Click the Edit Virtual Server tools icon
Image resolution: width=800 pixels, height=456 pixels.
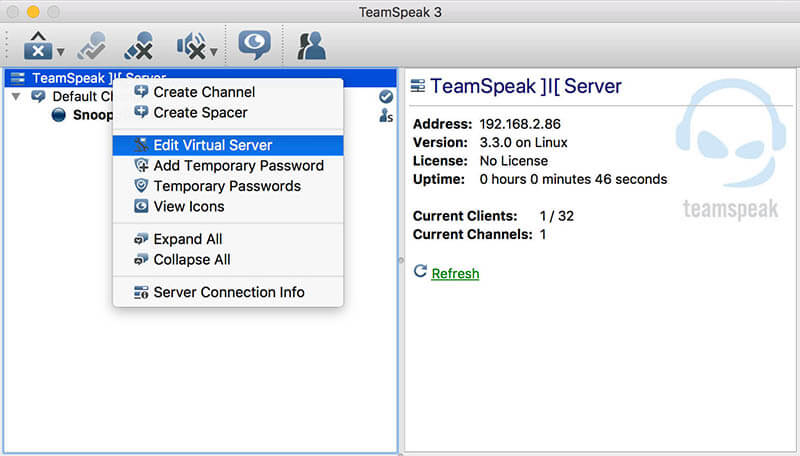tap(141, 145)
